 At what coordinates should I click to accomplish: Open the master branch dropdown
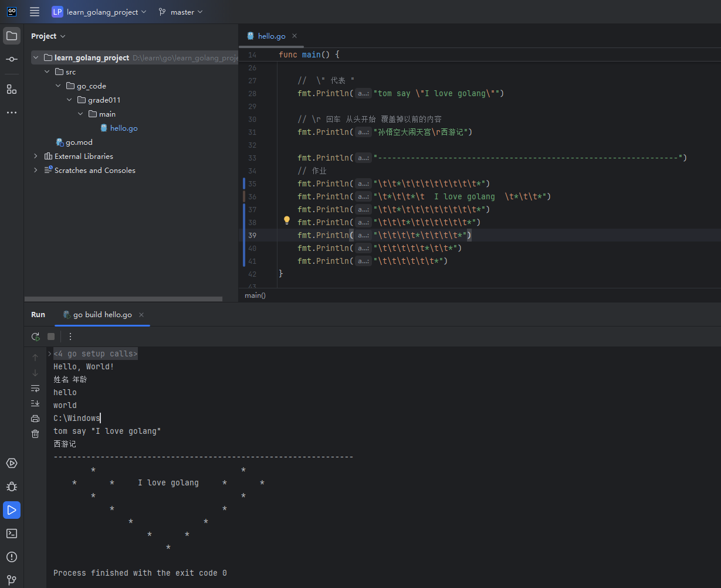click(x=180, y=12)
